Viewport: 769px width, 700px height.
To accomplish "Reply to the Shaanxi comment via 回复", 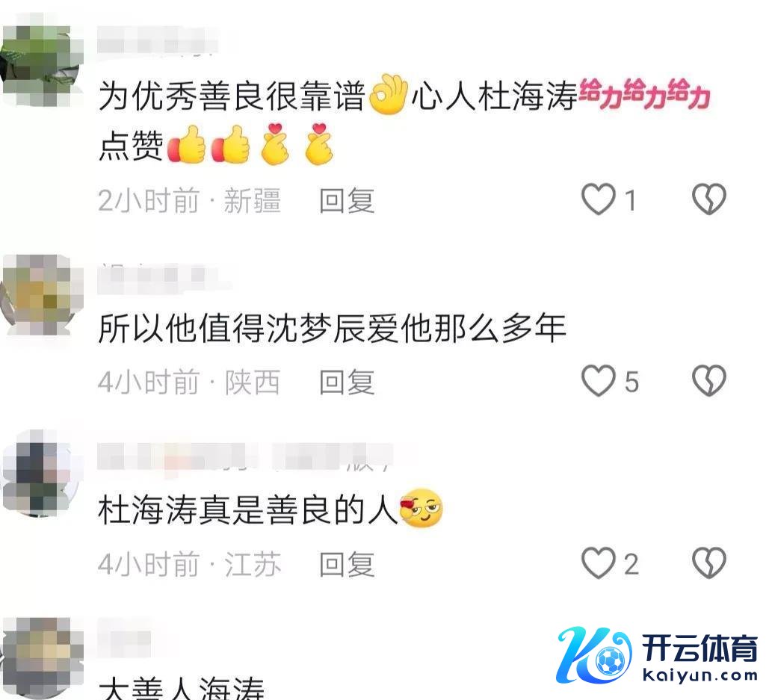I will tap(347, 382).
